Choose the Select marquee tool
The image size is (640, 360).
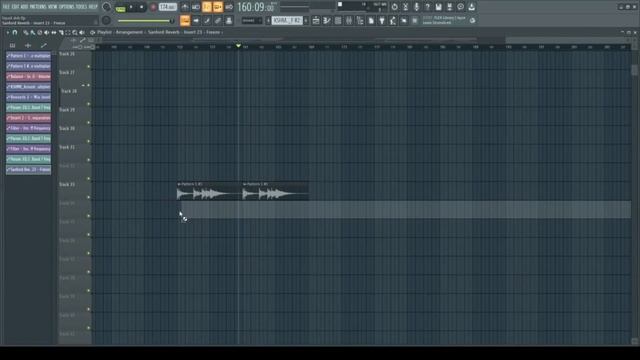pos(68,33)
